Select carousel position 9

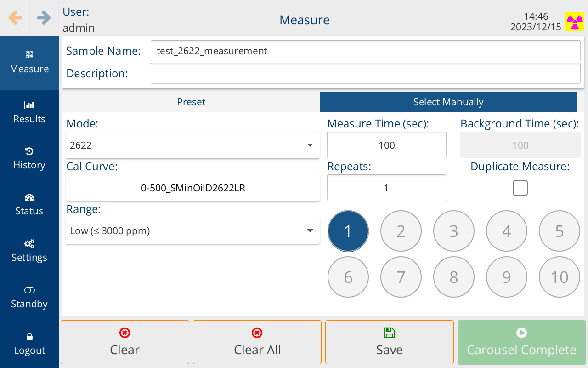tap(507, 277)
